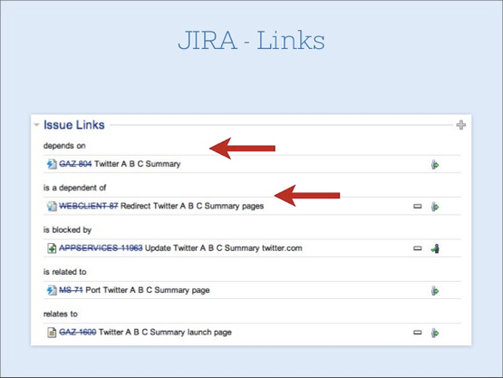Image resolution: width=503 pixels, height=378 pixels.
Task: Open the MS-71 issue link
Action: 71,290
